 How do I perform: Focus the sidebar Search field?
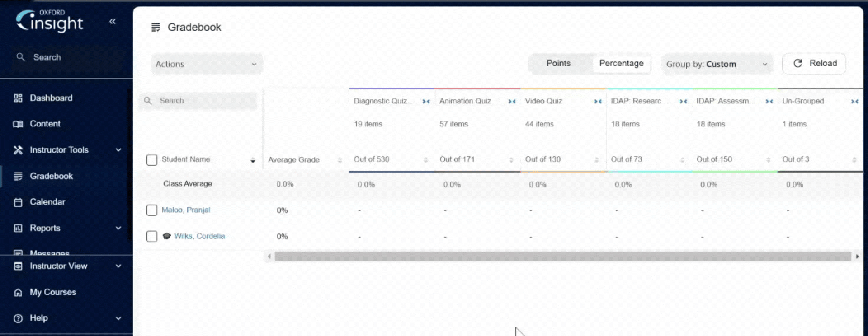[x=68, y=57]
